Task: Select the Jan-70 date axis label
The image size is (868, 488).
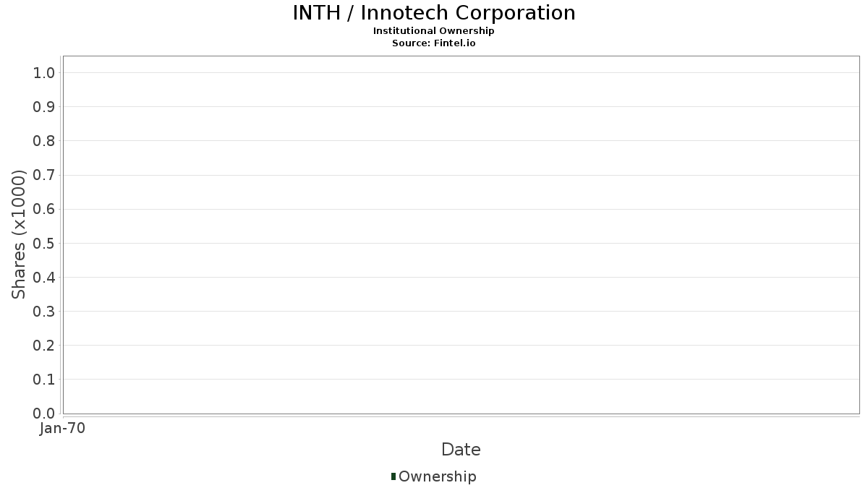Action: pos(63,429)
